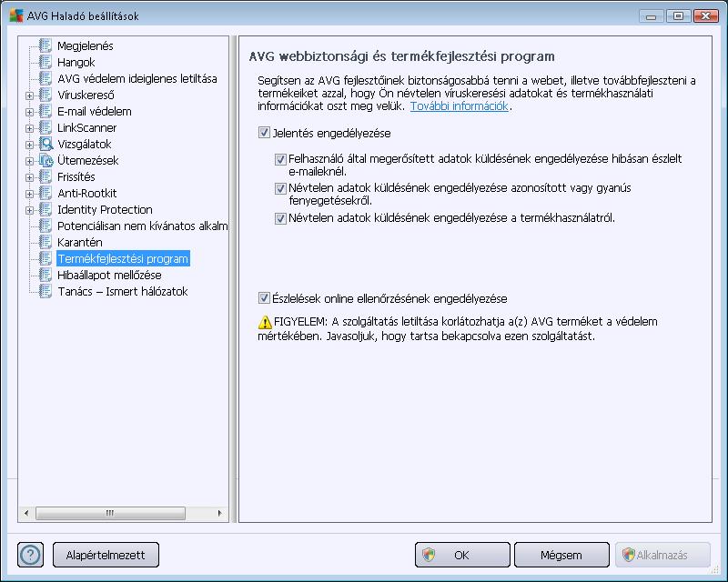The height and width of the screenshot is (582, 728).
Task: Expand the Vizsgálatok tree node
Action: click(x=29, y=145)
